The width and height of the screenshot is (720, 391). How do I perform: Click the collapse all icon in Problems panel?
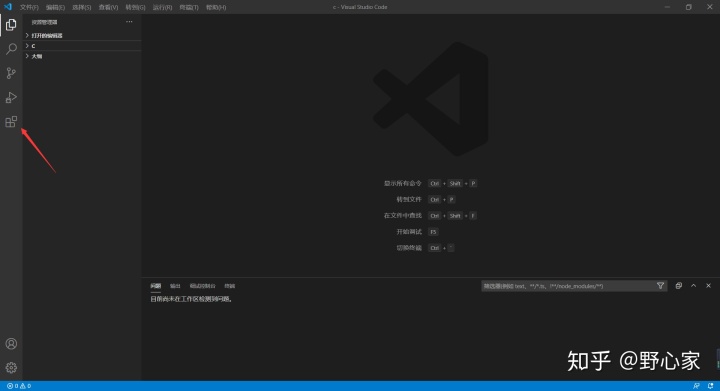[679, 285]
